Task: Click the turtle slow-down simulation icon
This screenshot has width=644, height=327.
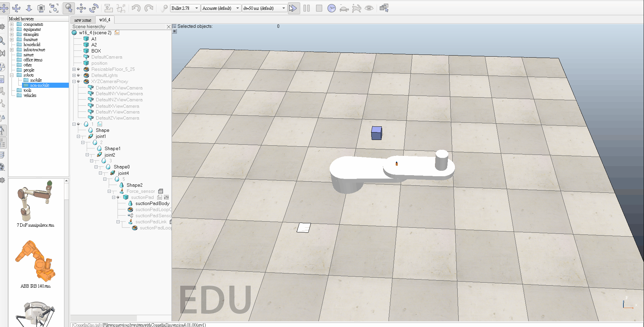Action: click(344, 8)
